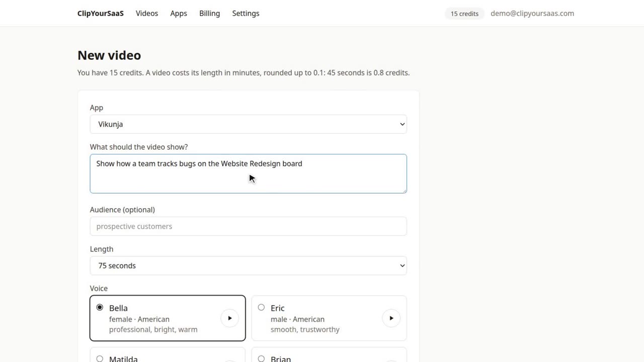Select the Eric voice radio button

(x=261, y=307)
